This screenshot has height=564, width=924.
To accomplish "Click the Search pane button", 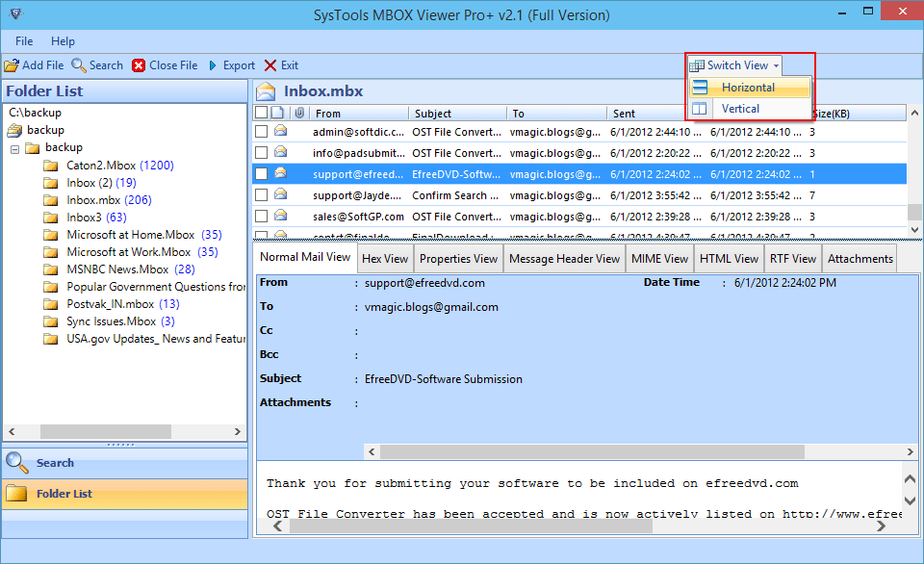I will pyautogui.click(x=125, y=463).
